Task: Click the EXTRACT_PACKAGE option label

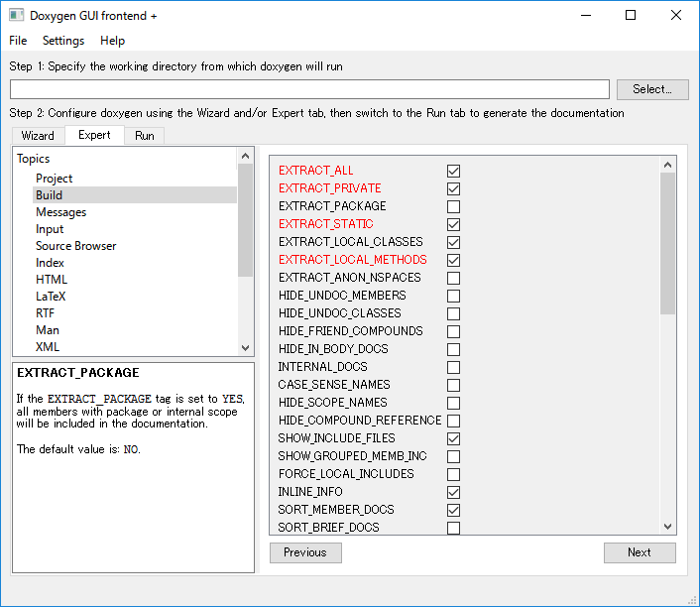Action: click(x=332, y=206)
